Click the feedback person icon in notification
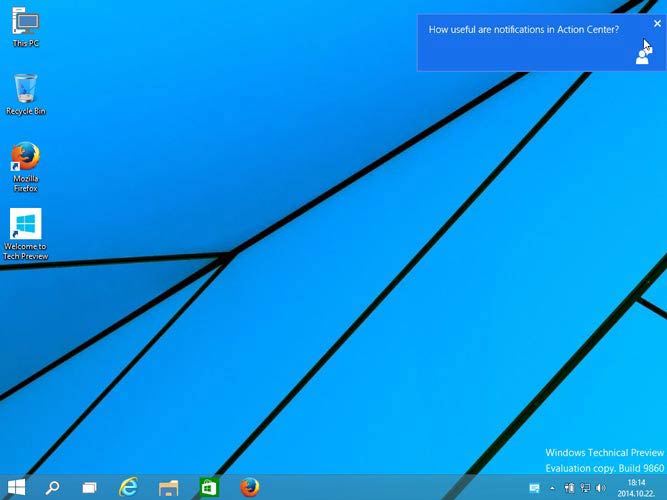The width and height of the screenshot is (667, 500). [x=644, y=56]
